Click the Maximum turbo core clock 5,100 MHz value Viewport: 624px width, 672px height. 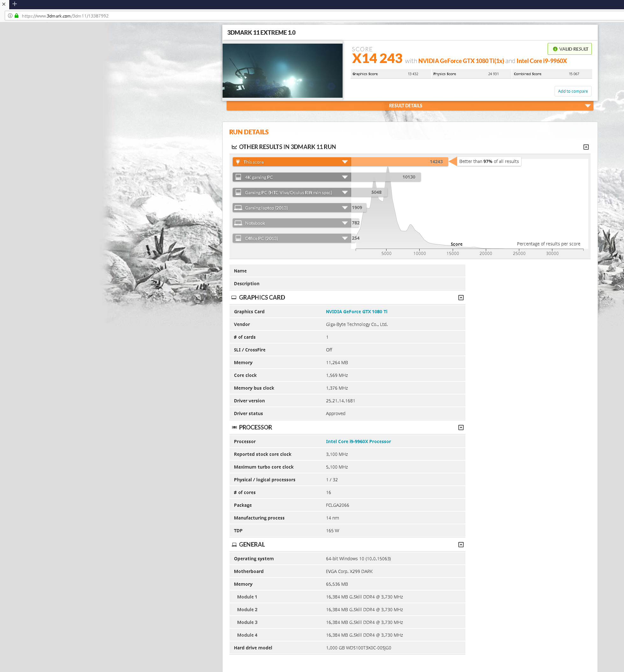pyautogui.click(x=337, y=467)
